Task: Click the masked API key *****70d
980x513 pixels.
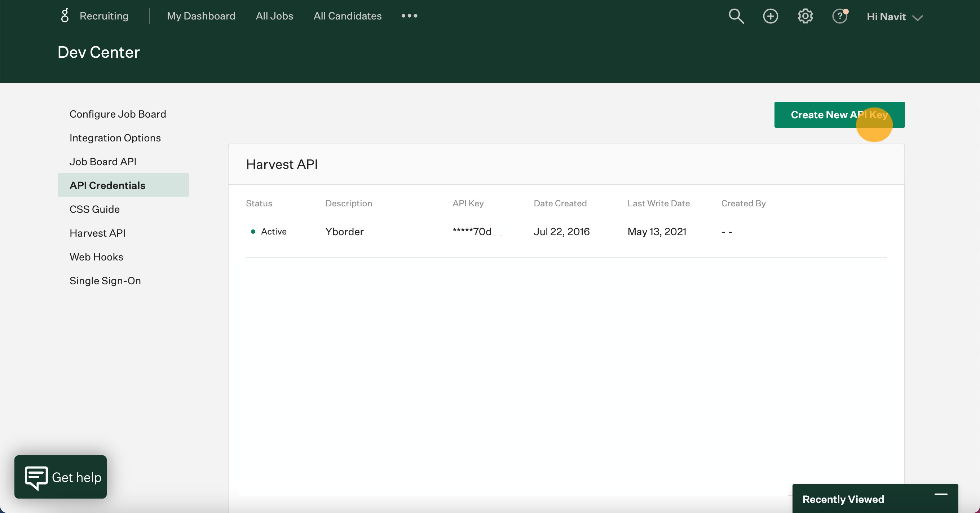Action: 472,231
